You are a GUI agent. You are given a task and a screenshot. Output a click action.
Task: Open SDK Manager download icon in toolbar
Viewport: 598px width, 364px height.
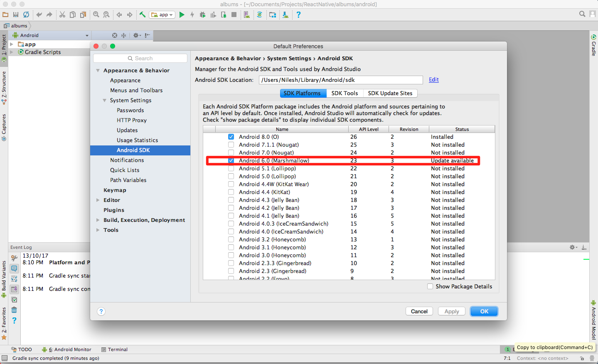pos(285,15)
